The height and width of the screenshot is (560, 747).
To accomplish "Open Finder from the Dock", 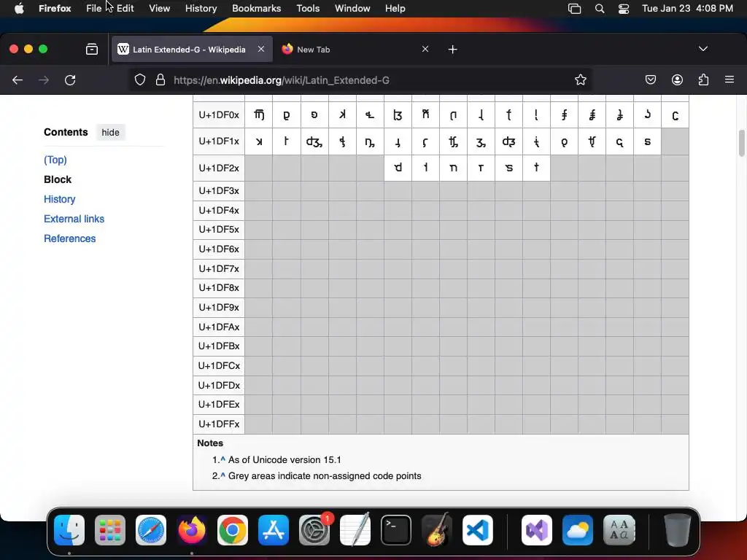I will pyautogui.click(x=69, y=530).
